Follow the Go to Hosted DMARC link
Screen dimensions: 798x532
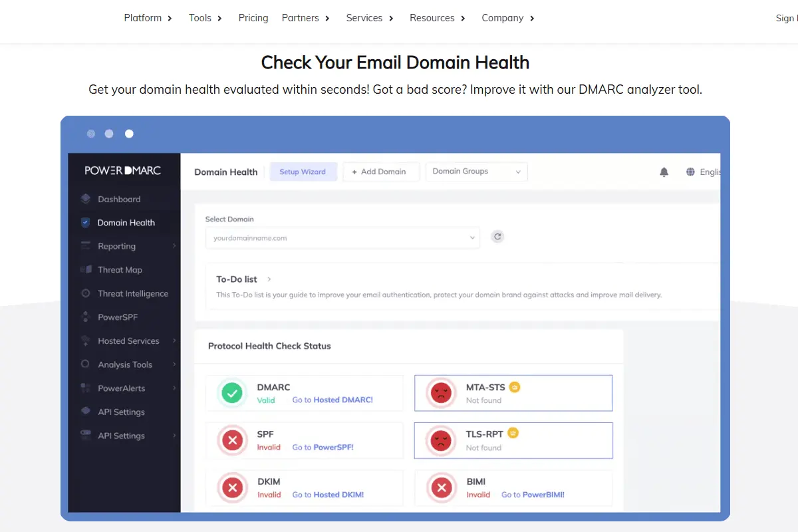pos(332,400)
